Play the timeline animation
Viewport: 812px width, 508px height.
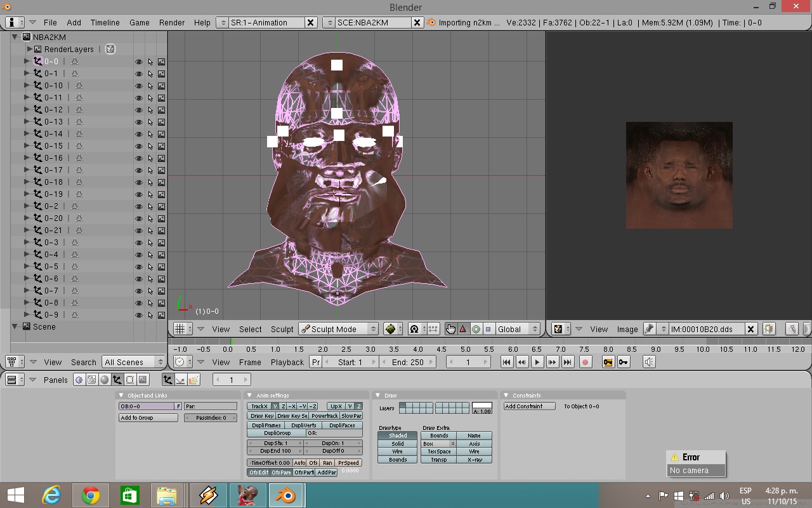(x=537, y=362)
